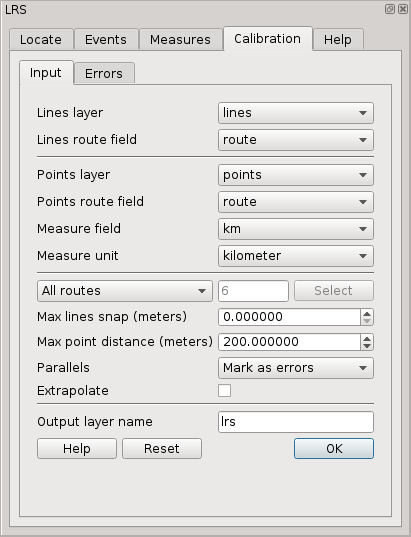Image resolution: width=411 pixels, height=537 pixels.
Task: Click the Extrapolate label
Action: pyautogui.click(x=73, y=391)
